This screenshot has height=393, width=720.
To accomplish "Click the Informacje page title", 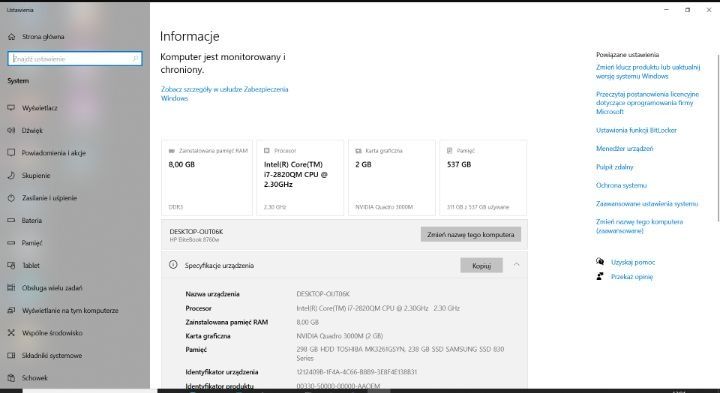I will (190, 36).
